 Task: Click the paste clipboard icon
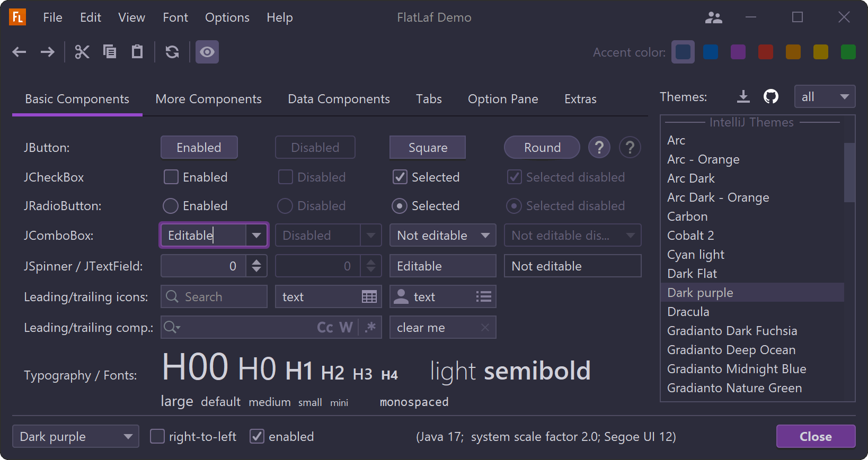coord(137,52)
